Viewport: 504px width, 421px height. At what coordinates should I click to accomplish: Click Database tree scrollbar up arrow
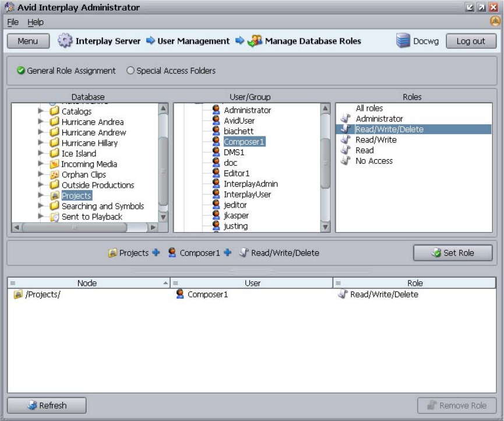click(x=163, y=108)
